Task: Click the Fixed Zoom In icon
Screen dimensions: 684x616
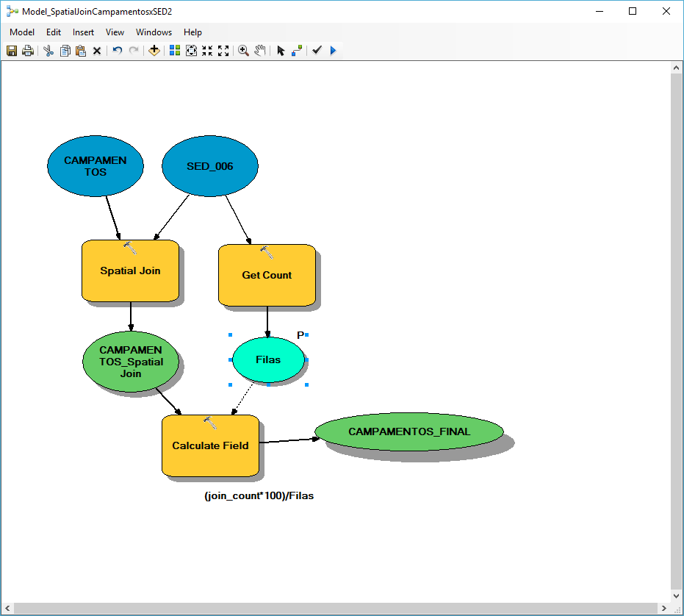Action: [x=207, y=51]
